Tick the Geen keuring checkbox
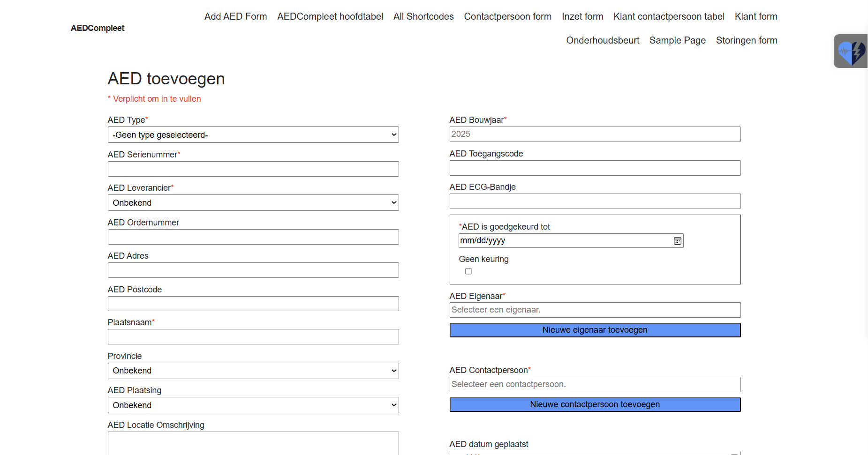The height and width of the screenshot is (455, 868). pyautogui.click(x=468, y=271)
